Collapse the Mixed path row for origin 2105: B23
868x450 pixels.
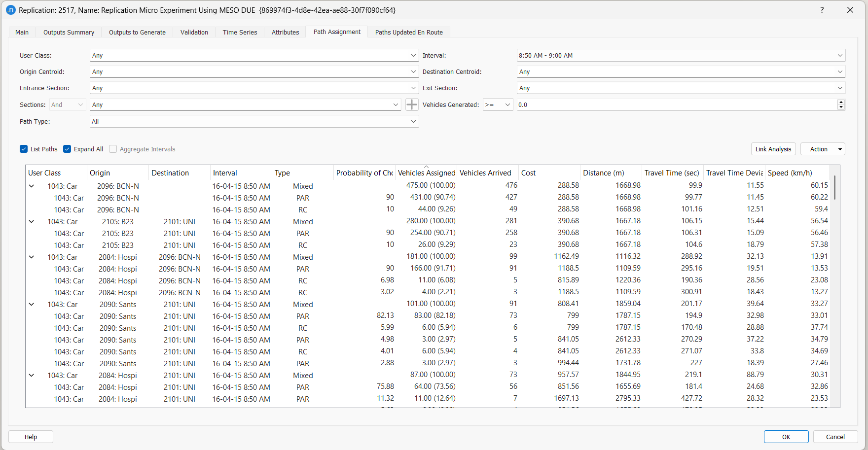tap(31, 221)
